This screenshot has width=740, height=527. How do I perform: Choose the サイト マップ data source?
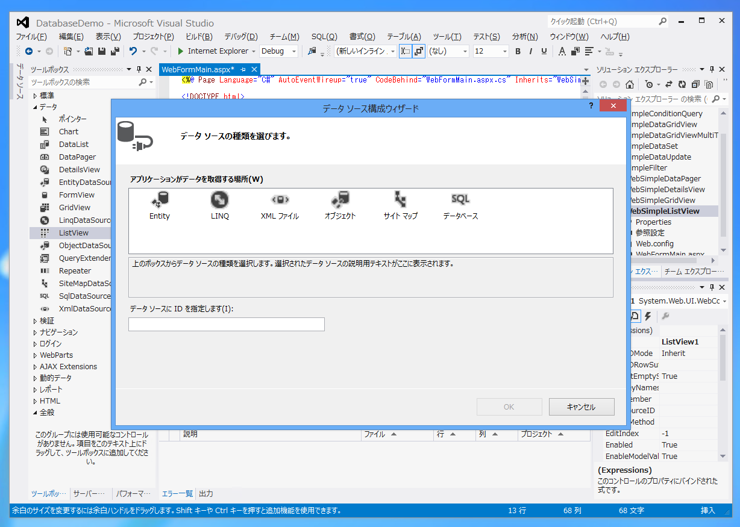click(x=400, y=206)
